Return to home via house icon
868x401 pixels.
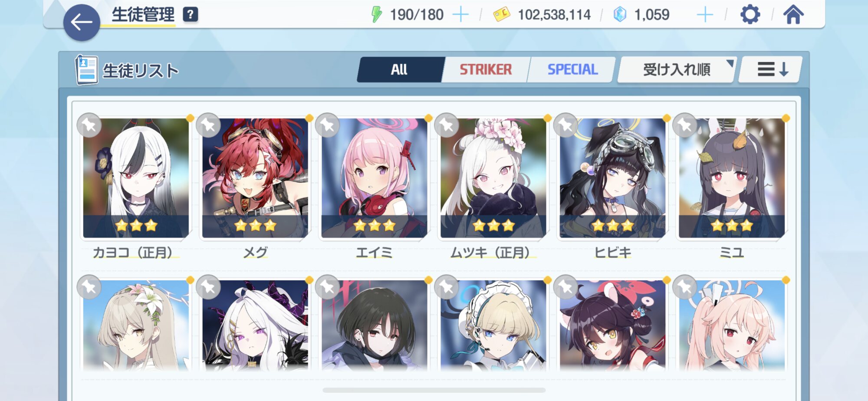point(793,15)
